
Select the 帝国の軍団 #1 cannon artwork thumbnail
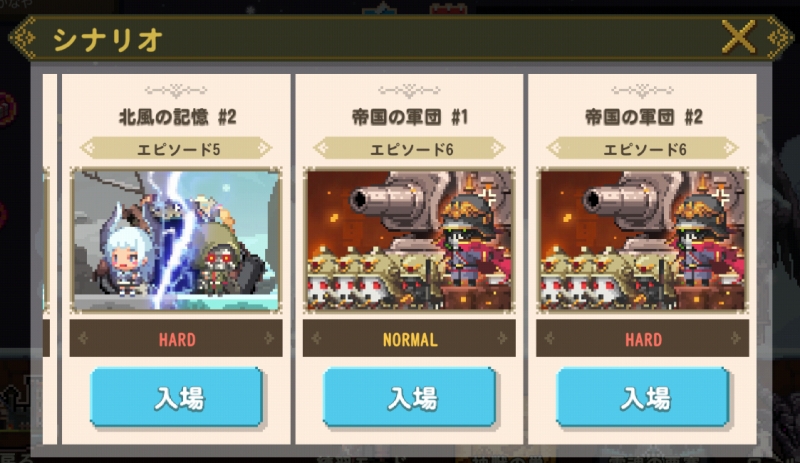pos(409,239)
